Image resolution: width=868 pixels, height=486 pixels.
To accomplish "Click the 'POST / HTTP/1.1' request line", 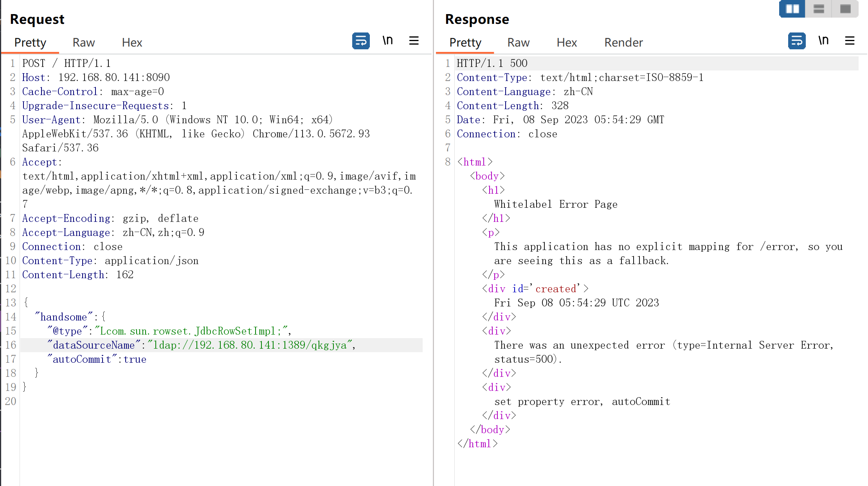I will point(67,63).
